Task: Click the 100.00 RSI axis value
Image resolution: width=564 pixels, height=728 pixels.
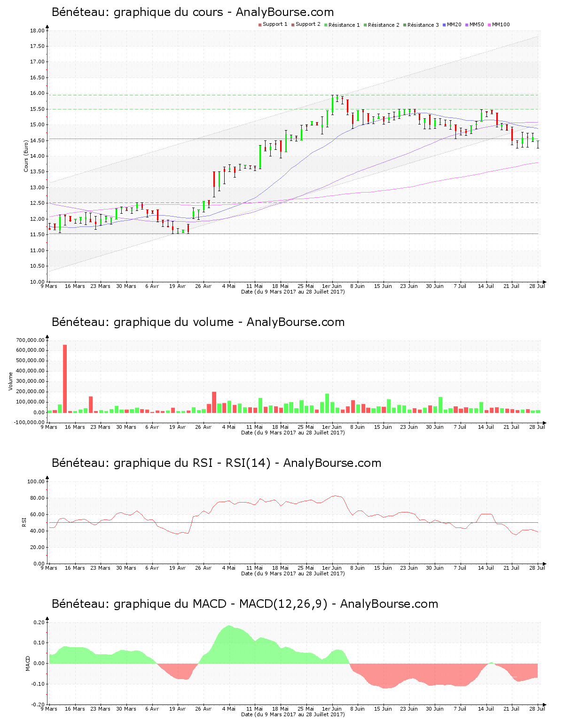Action: coord(36,481)
